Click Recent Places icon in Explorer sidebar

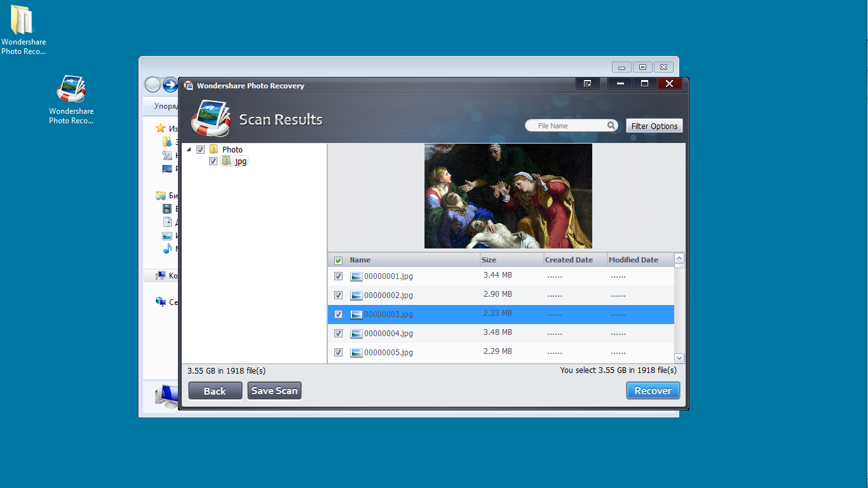tap(167, 155)
